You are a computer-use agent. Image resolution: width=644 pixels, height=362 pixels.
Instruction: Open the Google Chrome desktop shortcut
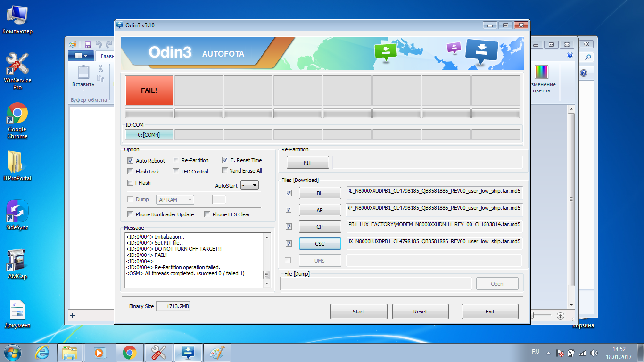pyautogui.click(x=17, y=121)
